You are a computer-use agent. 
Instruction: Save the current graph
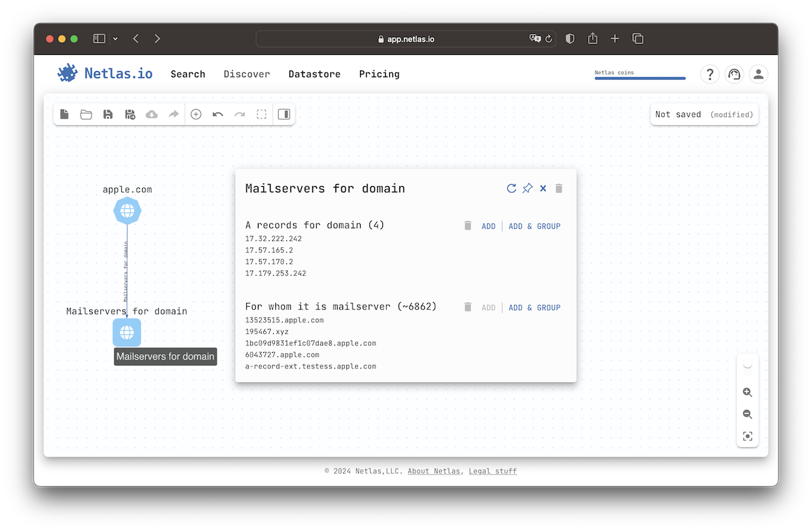coord(108,114)
